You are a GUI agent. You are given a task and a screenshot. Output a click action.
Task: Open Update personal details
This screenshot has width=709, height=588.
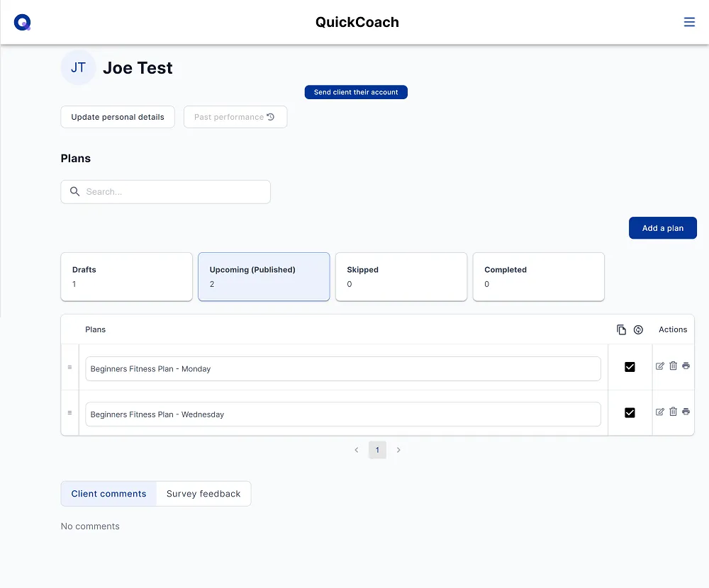[x=117, y=117]
